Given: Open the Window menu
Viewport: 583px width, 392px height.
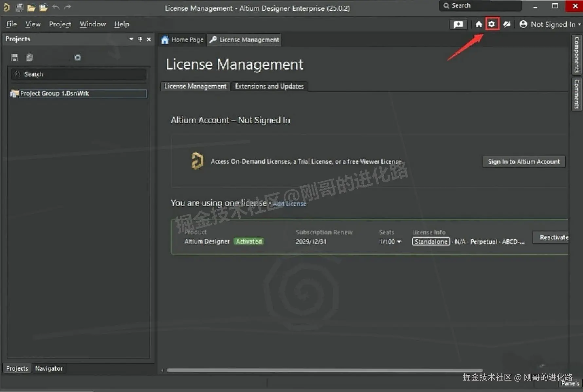Looking at the screenshot, I should tap(93, 24).
